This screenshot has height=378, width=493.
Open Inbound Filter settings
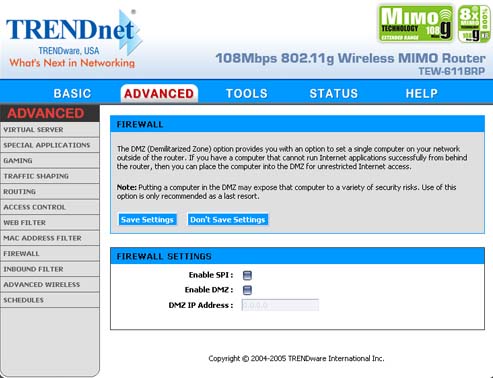tap(50, 269)
